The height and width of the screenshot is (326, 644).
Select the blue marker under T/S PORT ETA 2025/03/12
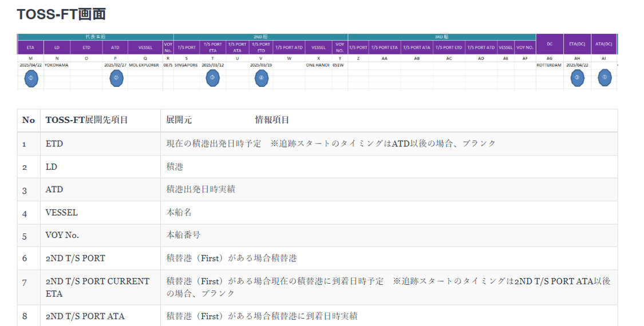[x=213, y=78]
